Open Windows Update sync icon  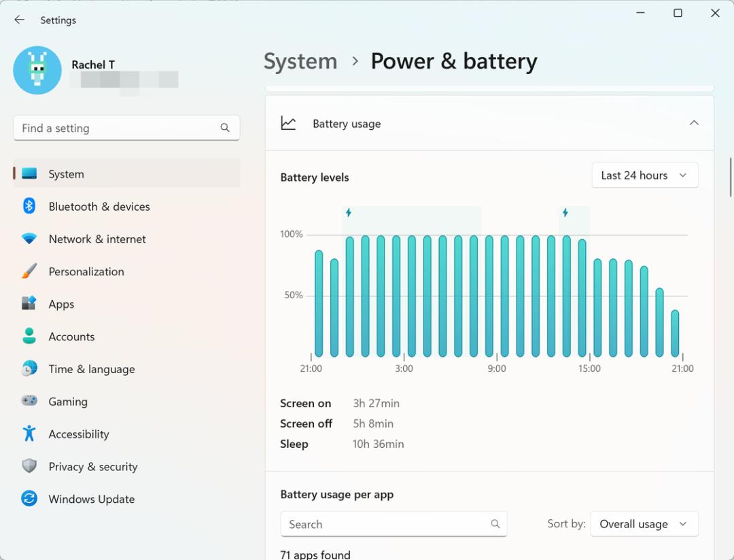(29, 498)
